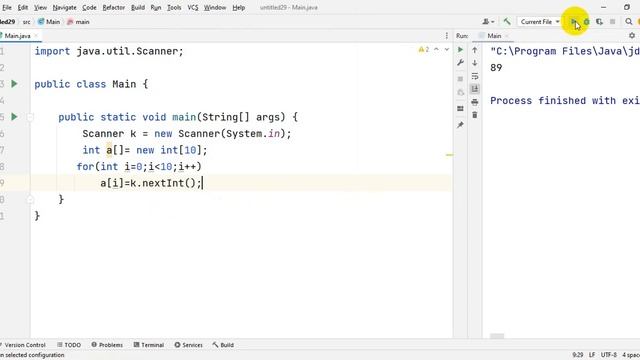Toggle soft-wrap in the Run console

click(x=475, y=76)
